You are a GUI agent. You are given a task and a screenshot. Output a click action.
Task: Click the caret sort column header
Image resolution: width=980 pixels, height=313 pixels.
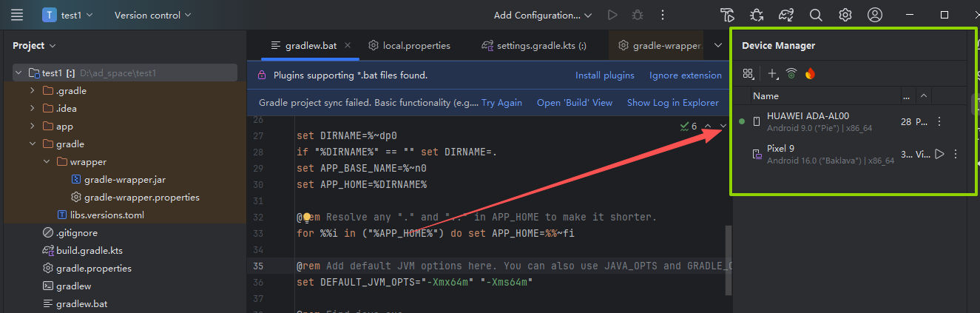point(924,96)
